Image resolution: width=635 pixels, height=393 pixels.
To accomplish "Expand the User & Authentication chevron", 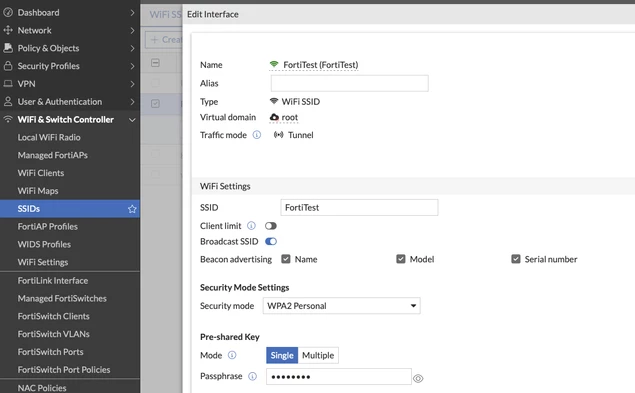I will pyautogui.click(x=132, y=102).
